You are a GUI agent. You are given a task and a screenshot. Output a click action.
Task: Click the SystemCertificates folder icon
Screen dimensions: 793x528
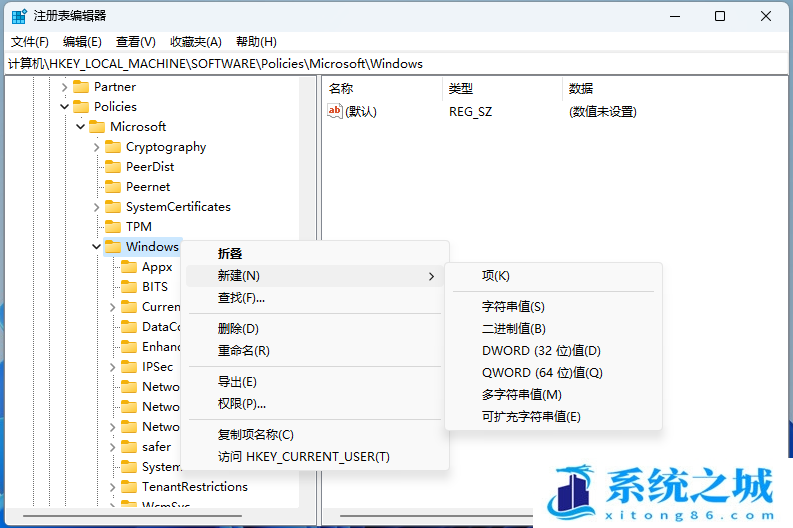pyautogui.click(x=113, y=207)
